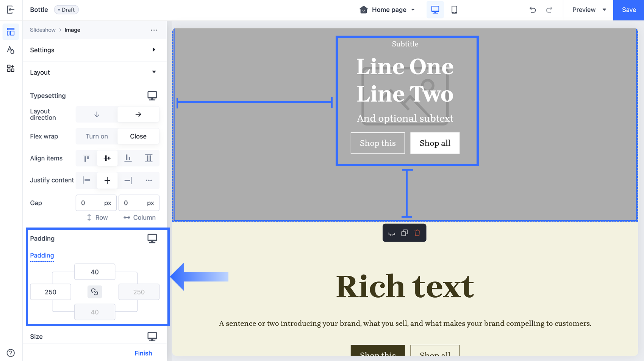Turn on Flex wrap
The width and height of the screenshot is (644, 361).
[x=96, y=136]
